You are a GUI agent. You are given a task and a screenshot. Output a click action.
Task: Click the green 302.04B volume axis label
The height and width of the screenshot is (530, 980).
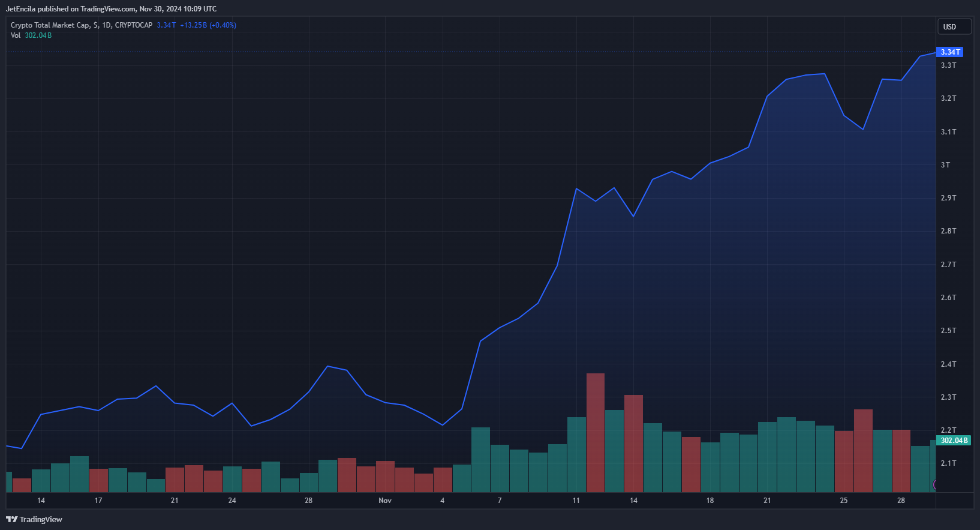[x=954, y=441]
